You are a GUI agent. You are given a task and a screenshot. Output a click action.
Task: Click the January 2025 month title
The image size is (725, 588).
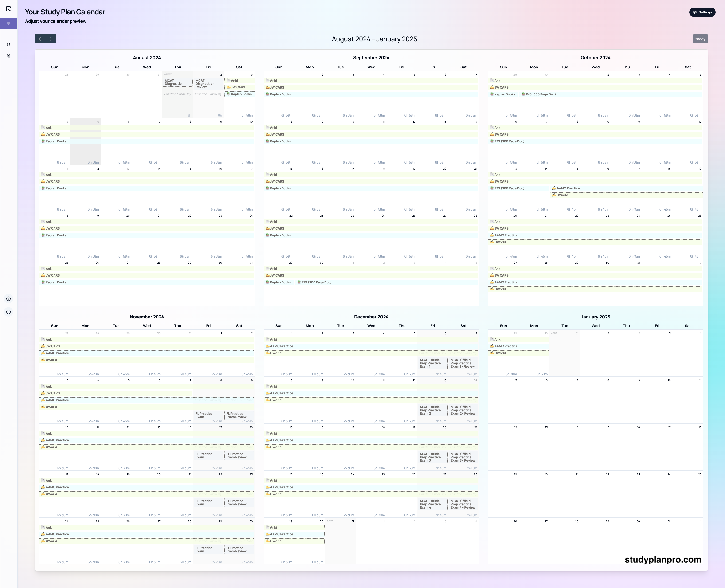coord(595,317)
